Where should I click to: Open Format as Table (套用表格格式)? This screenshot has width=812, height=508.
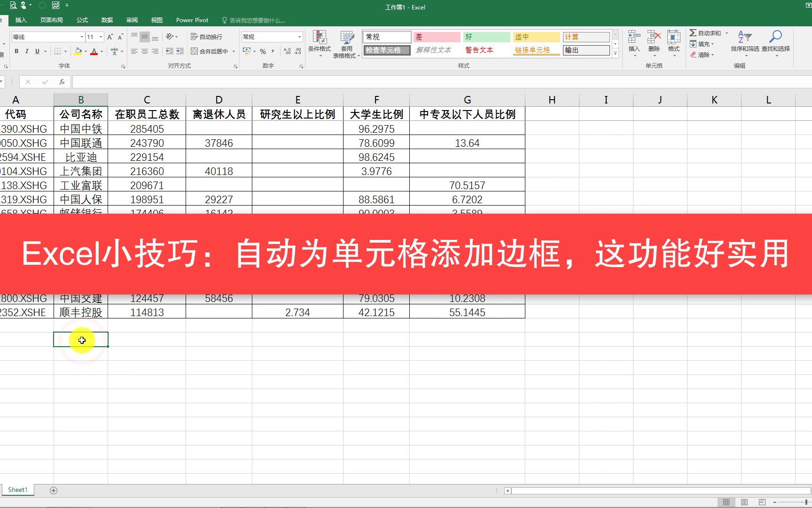(x=347, y=44)
